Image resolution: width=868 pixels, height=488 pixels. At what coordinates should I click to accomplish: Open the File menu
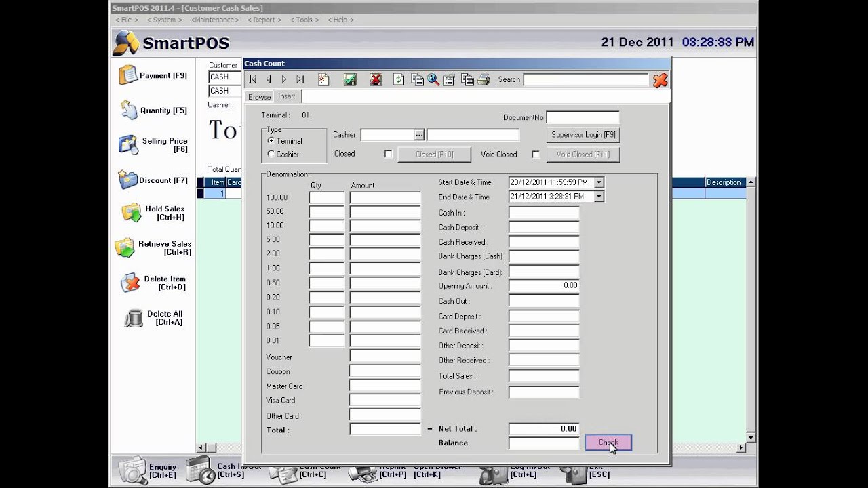pyautogui.click(x=127, y=20)
